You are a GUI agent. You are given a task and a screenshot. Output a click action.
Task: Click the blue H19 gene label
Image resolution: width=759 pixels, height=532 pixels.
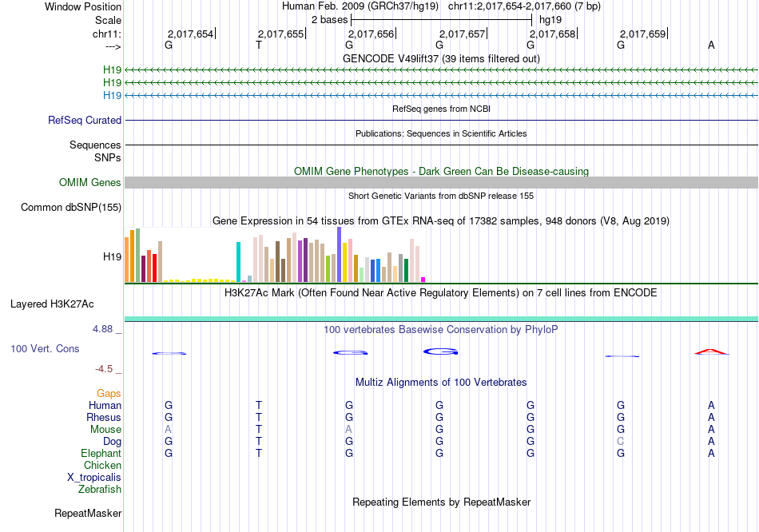[113, 95]
